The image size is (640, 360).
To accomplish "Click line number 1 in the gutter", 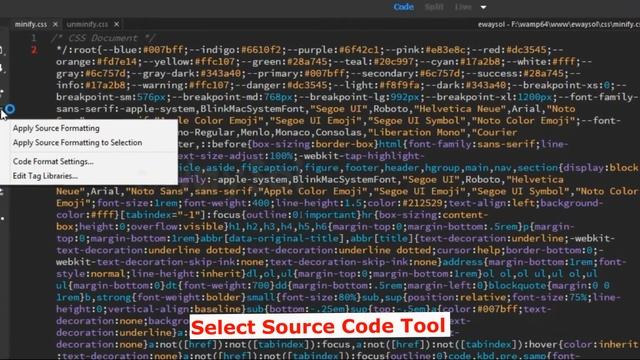I will (34, 38).
